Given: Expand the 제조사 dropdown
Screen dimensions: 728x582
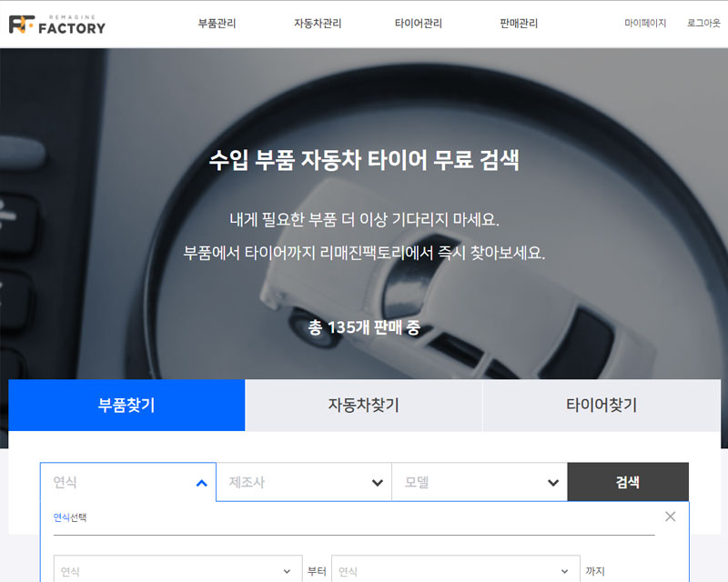Looking at the screenshot, I should (304, 483).
